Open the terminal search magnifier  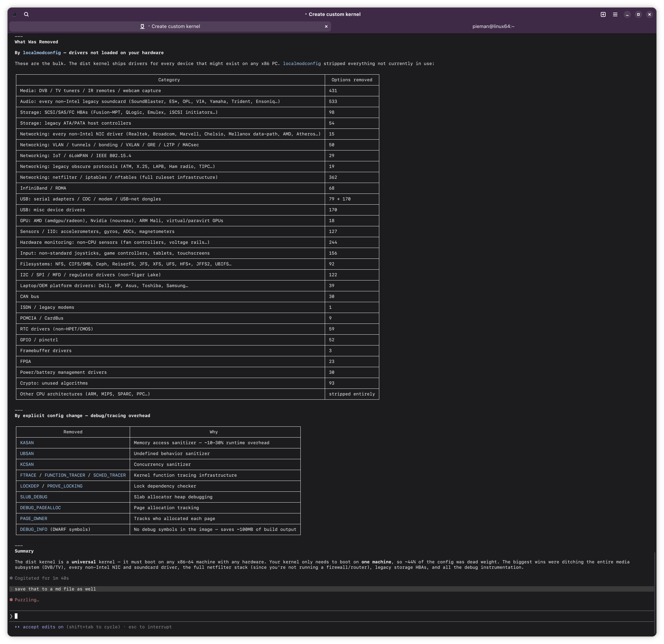(x=26, y=14)
